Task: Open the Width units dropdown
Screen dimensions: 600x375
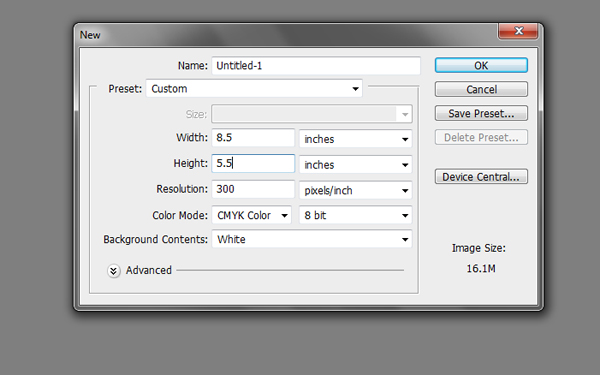Action: (355, 139)
